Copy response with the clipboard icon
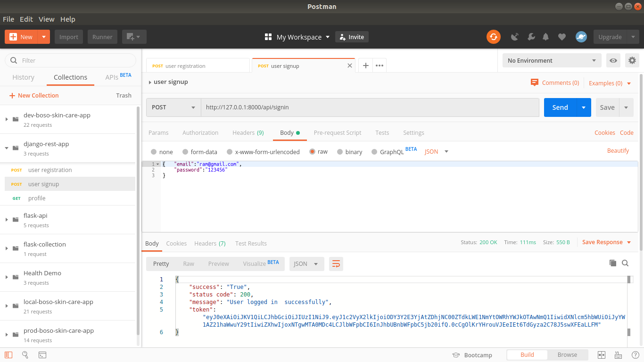 (x=613, y=263)
